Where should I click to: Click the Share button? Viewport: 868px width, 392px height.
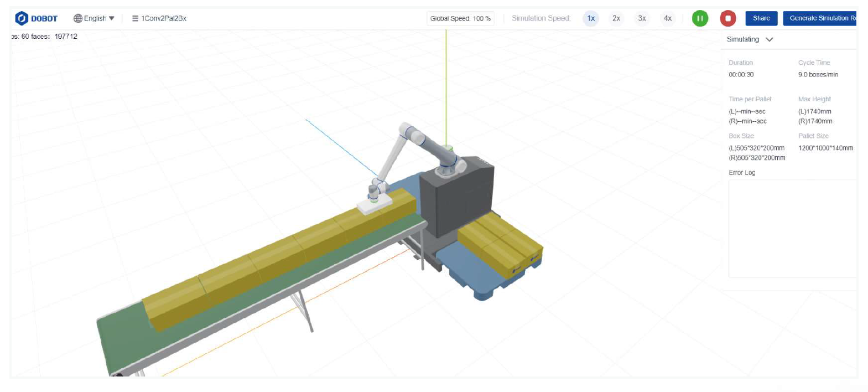(x=761, y=18)
